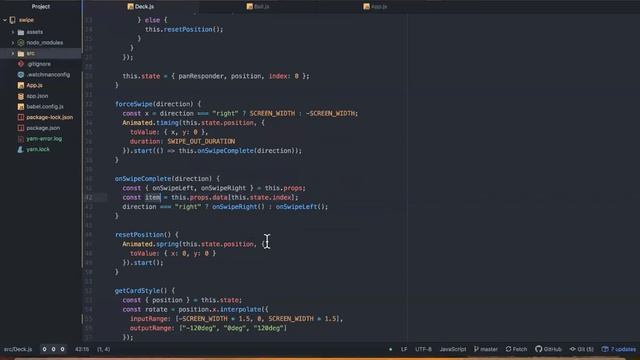Image resolution: width=640 pixels, height=360 pixels.
Task: Click the node_modules npm icon
Action: pos(21,42)
